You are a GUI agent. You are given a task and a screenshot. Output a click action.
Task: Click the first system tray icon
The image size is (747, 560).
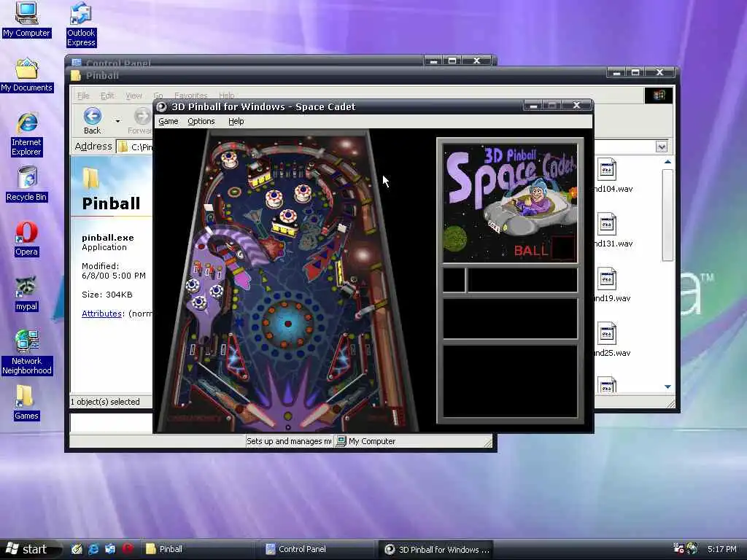pos(678,548)
